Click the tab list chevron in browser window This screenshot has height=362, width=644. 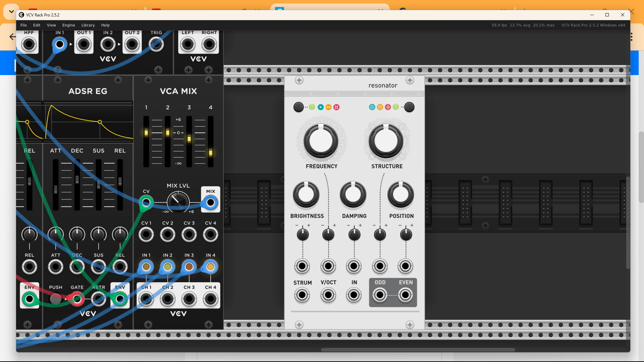(11, 11)
